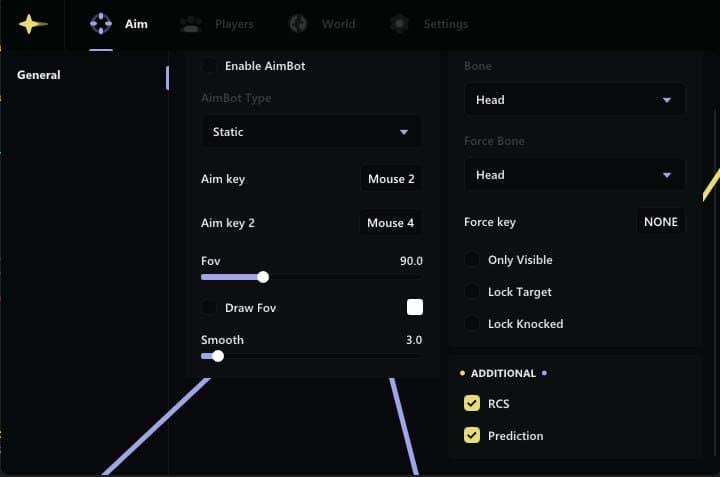The height and width of the screenshot is (477, 720).
Task: Switch to the World tab label
Action: (x=338, y=24)
